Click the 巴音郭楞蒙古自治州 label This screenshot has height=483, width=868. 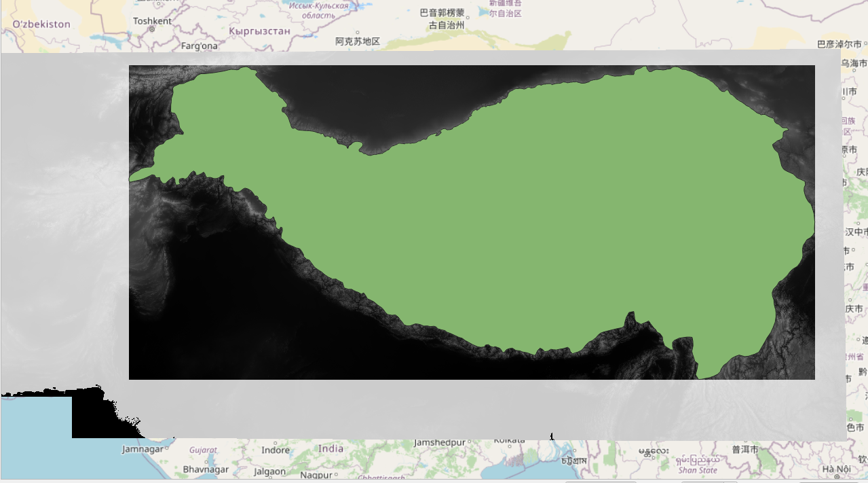point(442,19)
